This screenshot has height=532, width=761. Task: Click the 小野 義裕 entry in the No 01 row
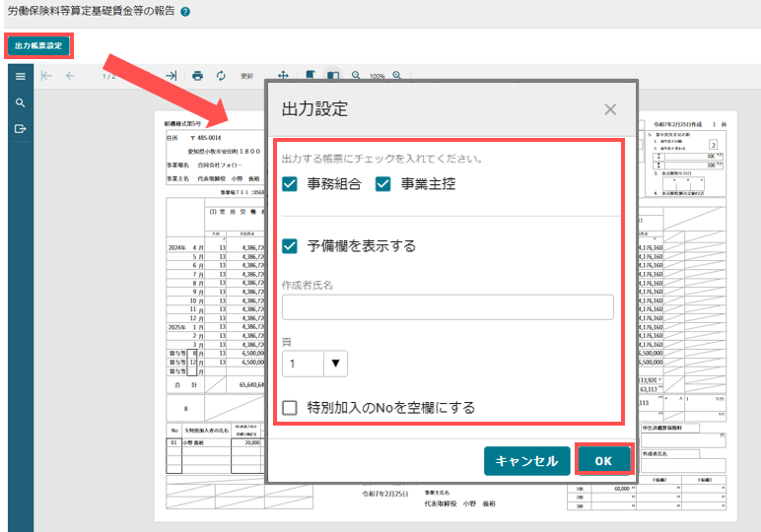(x=193, y=442)
